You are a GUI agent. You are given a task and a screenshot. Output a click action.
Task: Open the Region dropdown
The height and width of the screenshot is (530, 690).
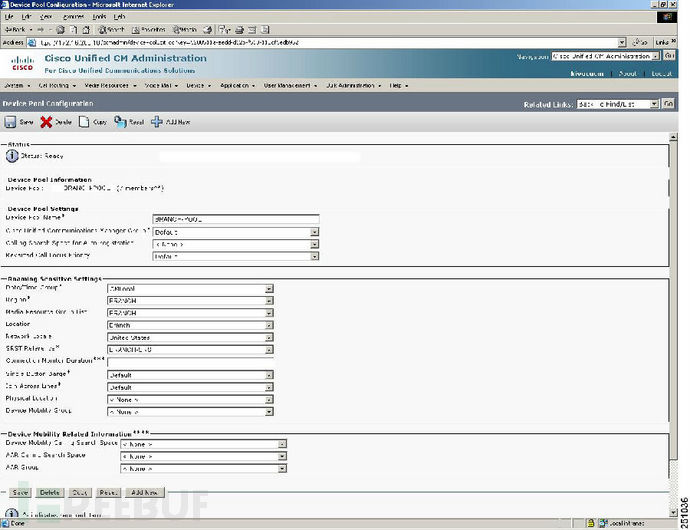[190, 301]
